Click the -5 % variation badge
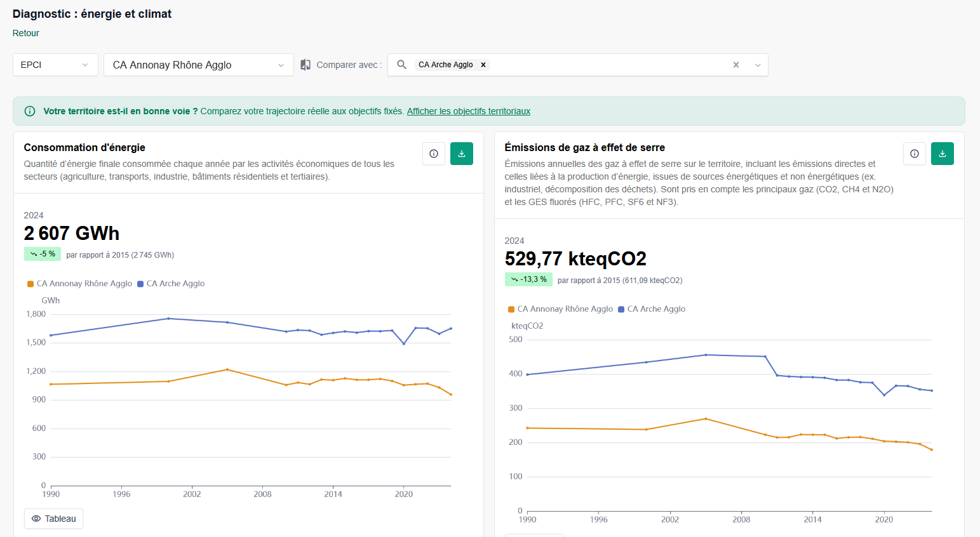This screenshot has width=980, height=537. 43,254
